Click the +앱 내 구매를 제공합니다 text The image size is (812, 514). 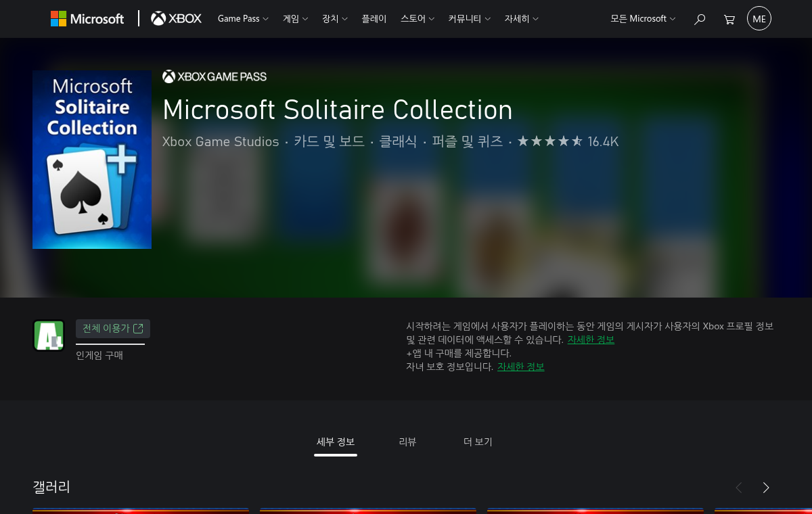click(459, 353)
